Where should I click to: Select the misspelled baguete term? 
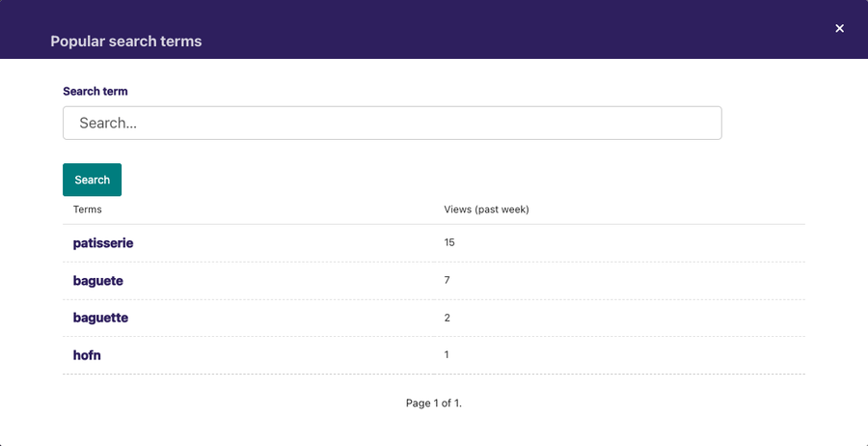point(98,281)
